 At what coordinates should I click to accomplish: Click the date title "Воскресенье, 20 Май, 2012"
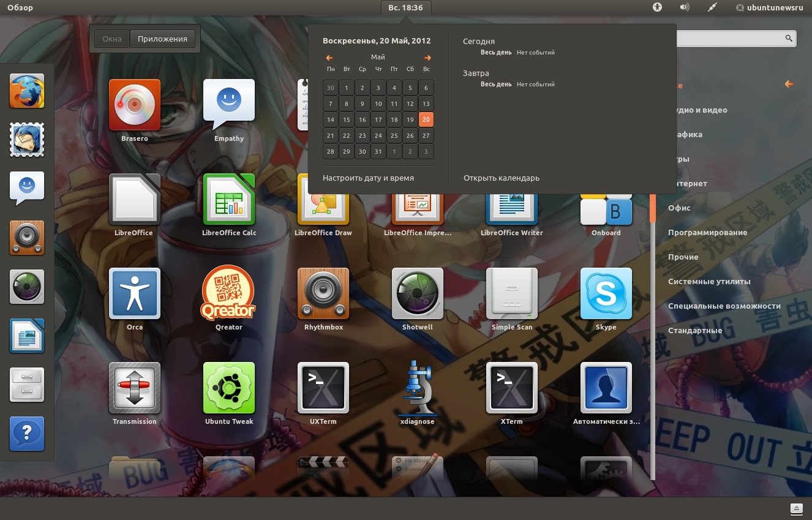coord(377,41)
